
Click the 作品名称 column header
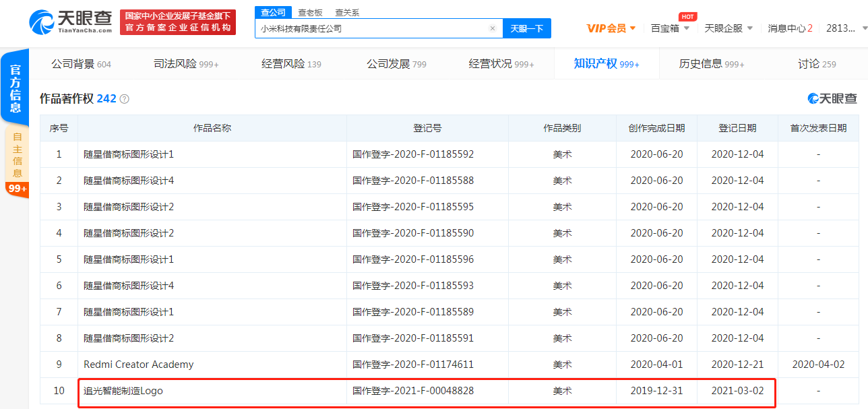[212, 128]
